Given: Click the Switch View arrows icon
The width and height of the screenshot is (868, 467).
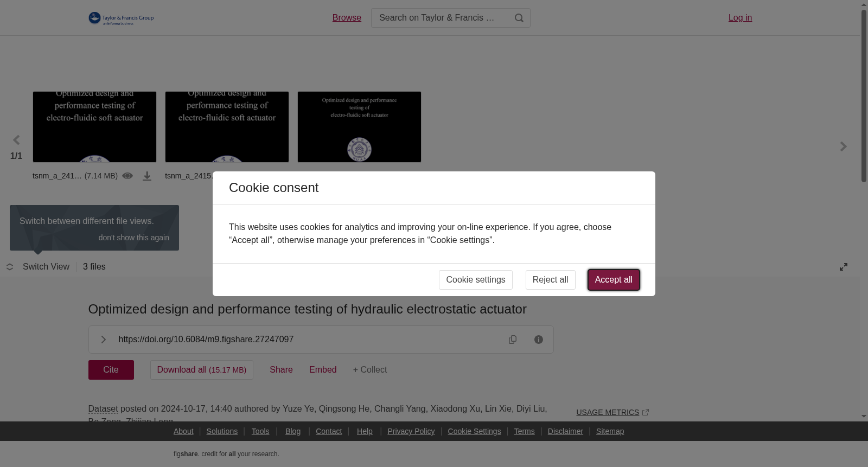Looking at the screenshot, I should [x=10, y=267].
